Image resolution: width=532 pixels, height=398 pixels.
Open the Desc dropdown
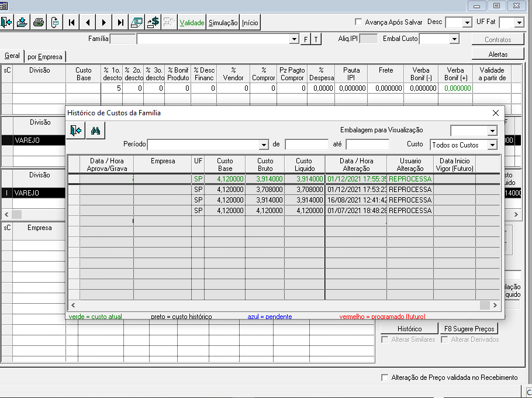click(x=467, y=22)
